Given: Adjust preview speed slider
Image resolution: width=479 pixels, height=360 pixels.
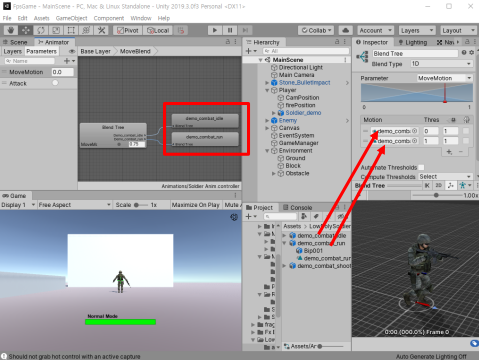Looking at the screenshot, I should 436,195.
